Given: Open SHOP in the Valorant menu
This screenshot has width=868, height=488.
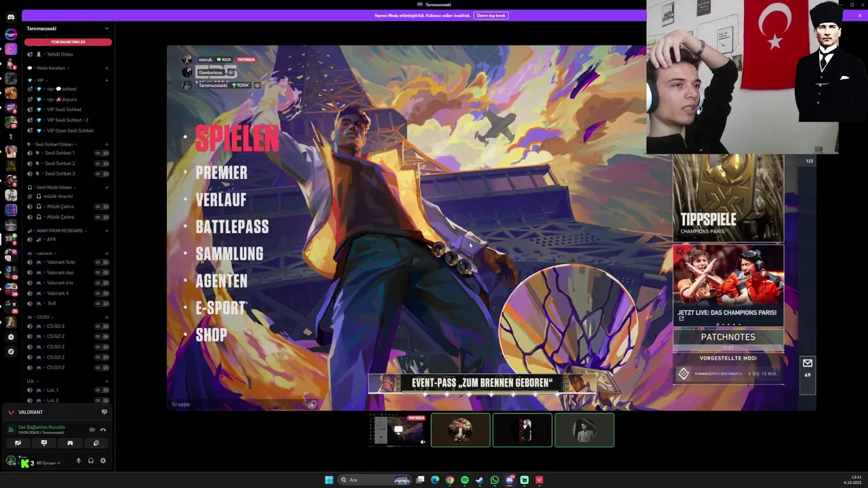Looking at the screenshot, I should coord(211,335).
